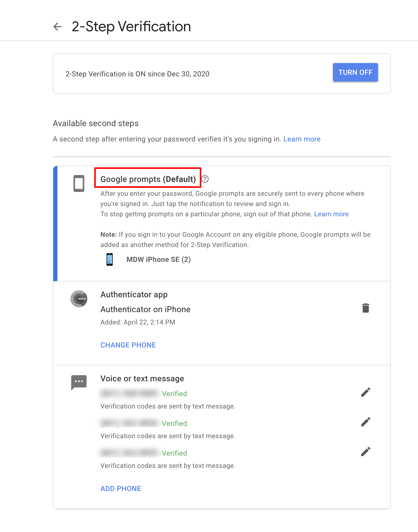
Task: Edit the first verified phone number
Action: pos(366,392)
